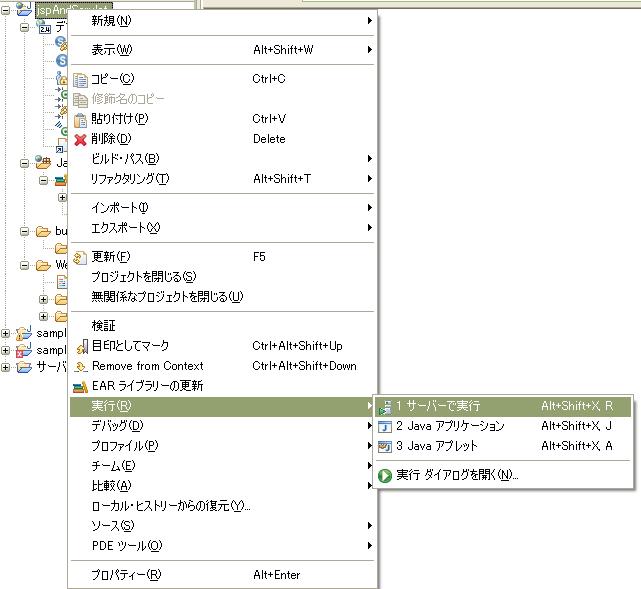Select the jspAndServlet project in the tree
Image resolution: width=641 pixels, height=589 pixels.
pos(50,9)
